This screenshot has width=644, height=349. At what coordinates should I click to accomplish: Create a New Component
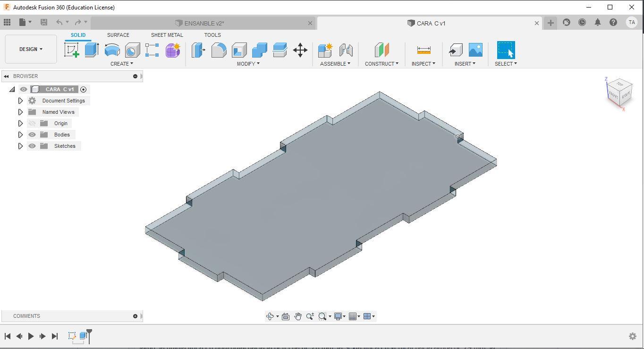(x=325, y=50)
